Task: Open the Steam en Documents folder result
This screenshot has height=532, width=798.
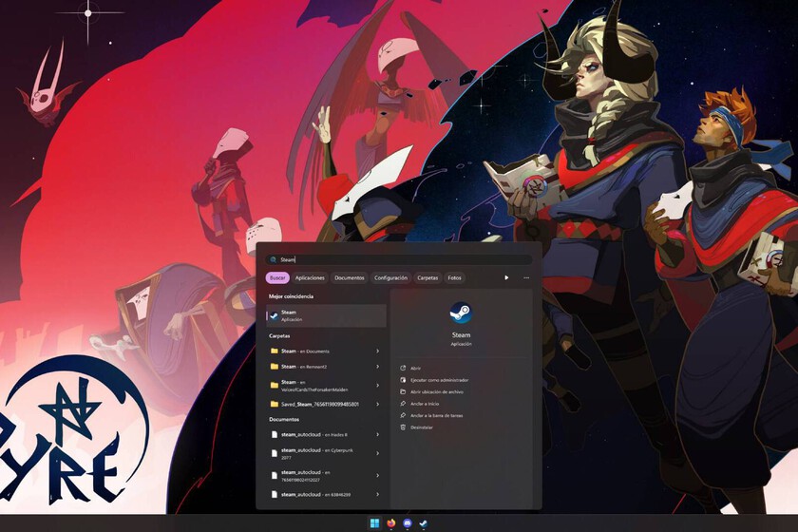Action: point(326,351)
